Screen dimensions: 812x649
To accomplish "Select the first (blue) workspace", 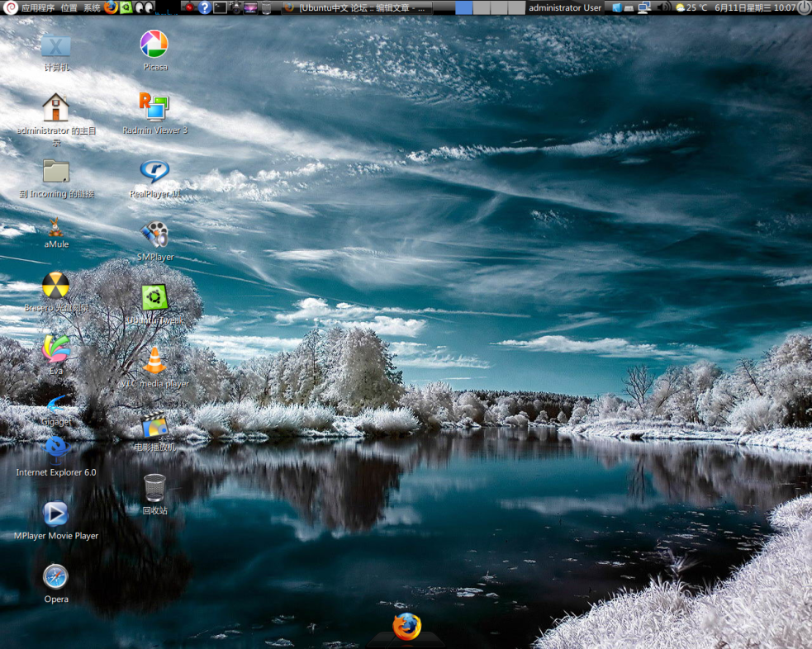I will coord(463,7).
